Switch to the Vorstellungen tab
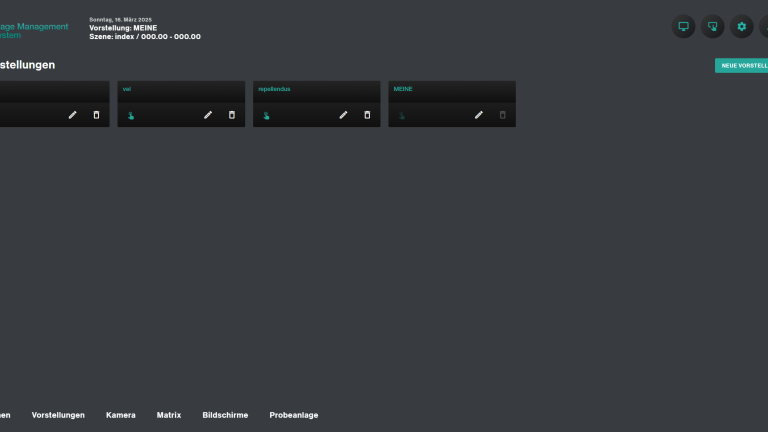 pyautogui.click(x=58, y=415)
